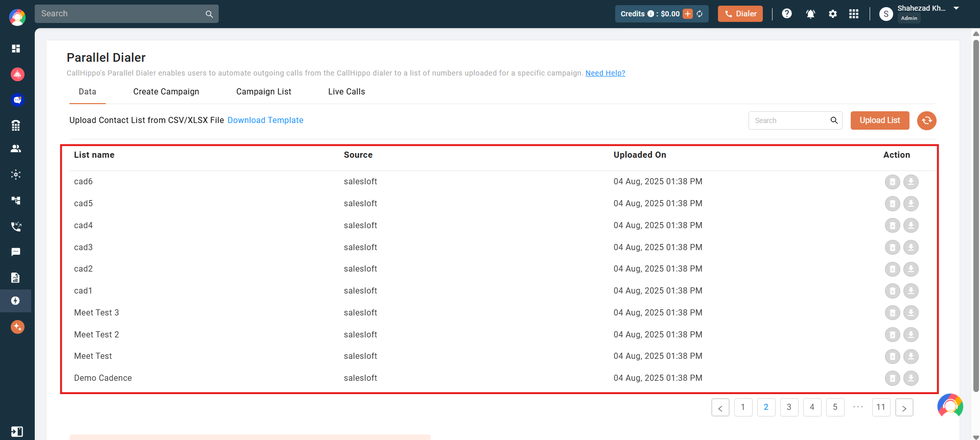Open the blue chat bot sidebar icon
Screen dimensions: 980x440
point(17,100)
